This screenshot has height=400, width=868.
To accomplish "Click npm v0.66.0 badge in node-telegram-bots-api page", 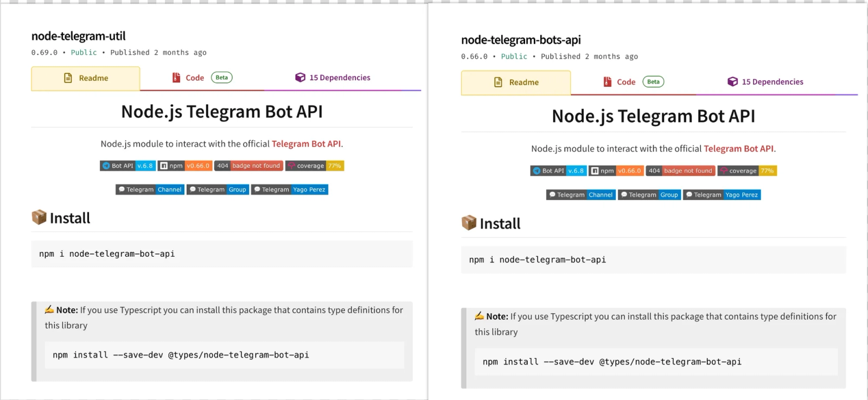I will click(x=616, y=171).
